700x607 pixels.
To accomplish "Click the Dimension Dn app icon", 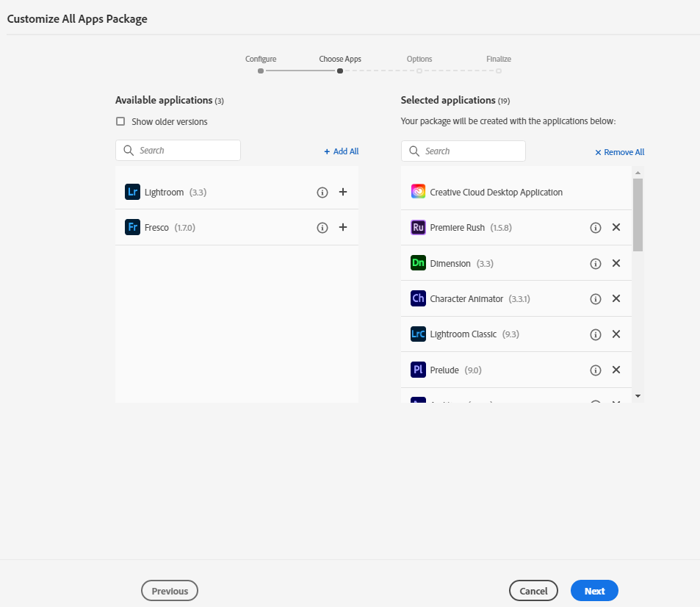I will pos(418,262).
